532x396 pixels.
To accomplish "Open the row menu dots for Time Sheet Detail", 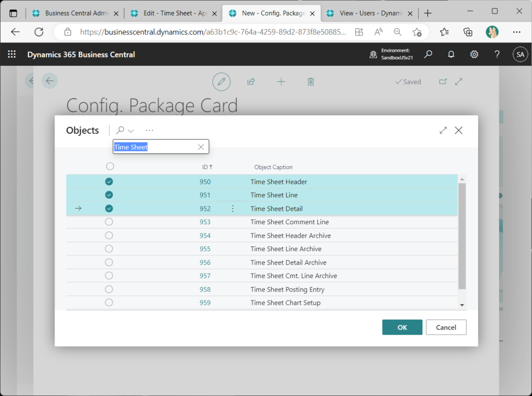I will click(x=233, y=209).
